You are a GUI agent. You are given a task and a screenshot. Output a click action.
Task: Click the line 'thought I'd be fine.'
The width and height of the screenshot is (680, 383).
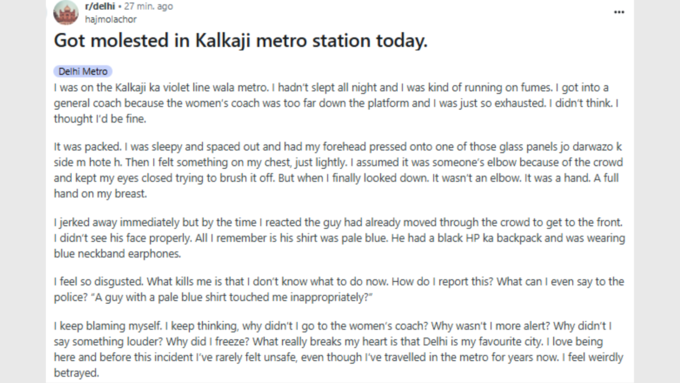100,119
